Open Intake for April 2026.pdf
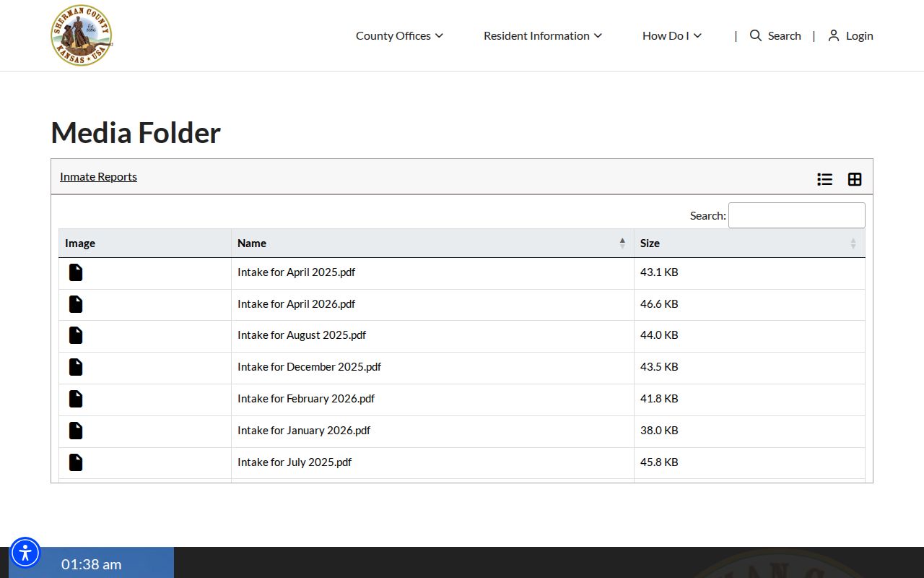The width and height of the screenshot is (924, 578). pyautogui.click(x=297, y=304)
